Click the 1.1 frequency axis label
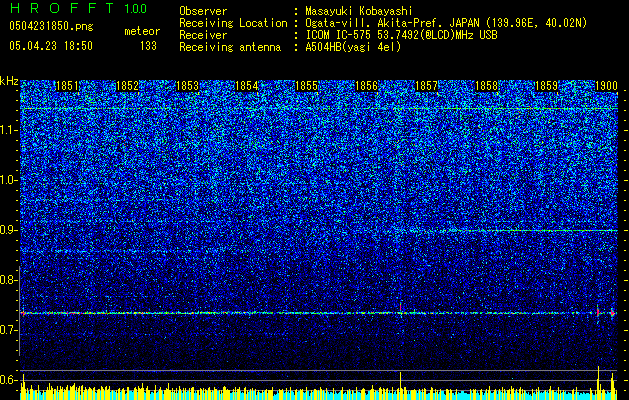629x400 pixels. tap(9, 130)
